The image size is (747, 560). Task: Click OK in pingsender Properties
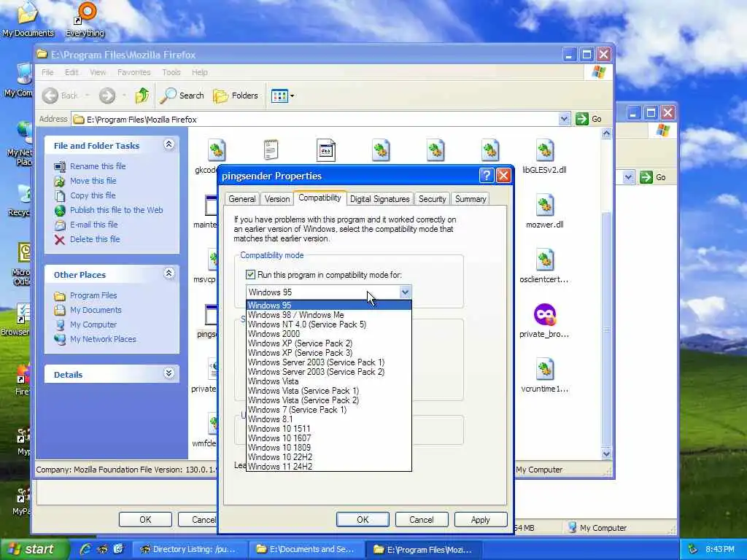363,519
